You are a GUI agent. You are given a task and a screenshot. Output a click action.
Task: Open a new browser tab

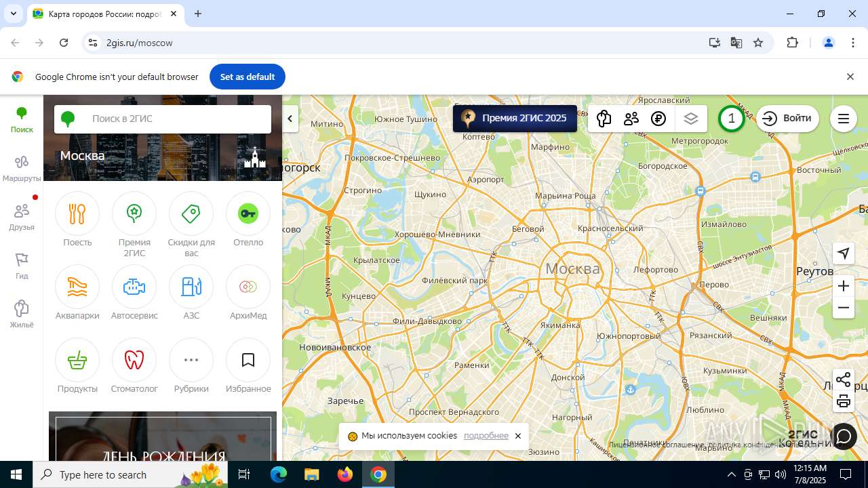(x=198, y=14)
